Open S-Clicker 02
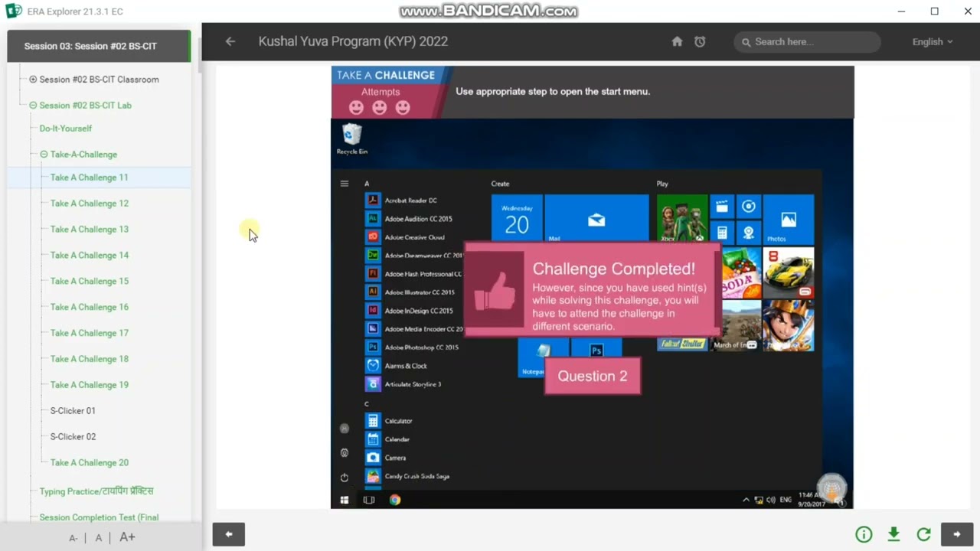 pyautogui.click(x=73, y=437)
